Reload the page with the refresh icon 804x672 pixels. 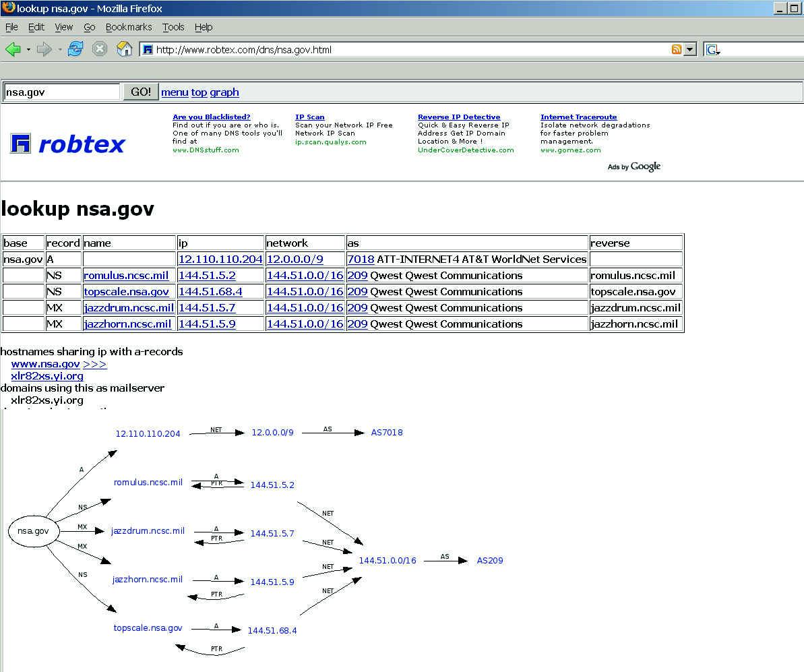(75, 49)
